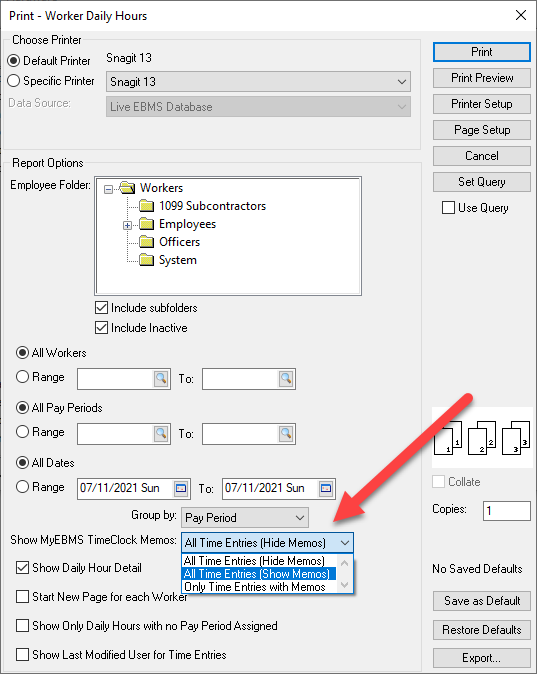Open calendar picker for end date
537x674 pixels.
coord(326,489)
